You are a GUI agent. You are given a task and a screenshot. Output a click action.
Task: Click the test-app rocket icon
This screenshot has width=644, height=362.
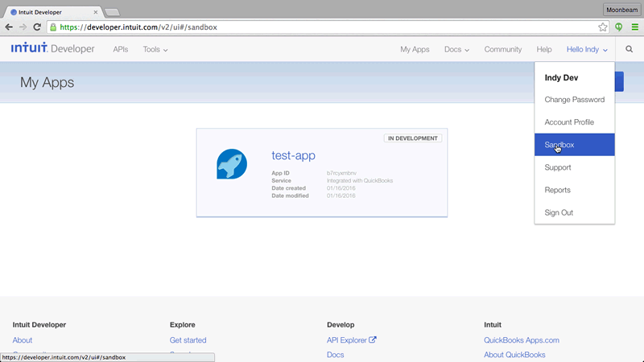click(x=232, y=164)
